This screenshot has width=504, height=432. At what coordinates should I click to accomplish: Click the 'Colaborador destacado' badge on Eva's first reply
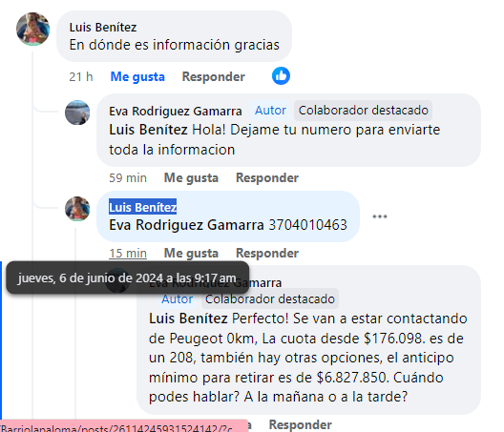364,111
